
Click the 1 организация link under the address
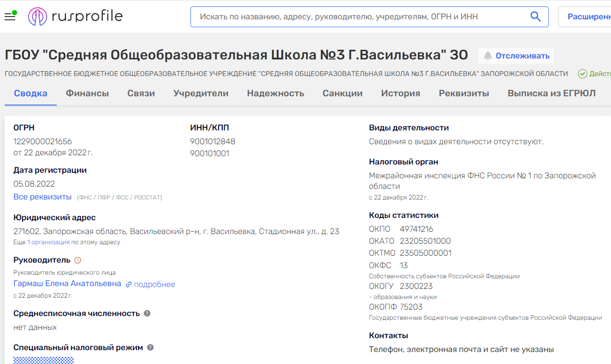coord(48,242)
